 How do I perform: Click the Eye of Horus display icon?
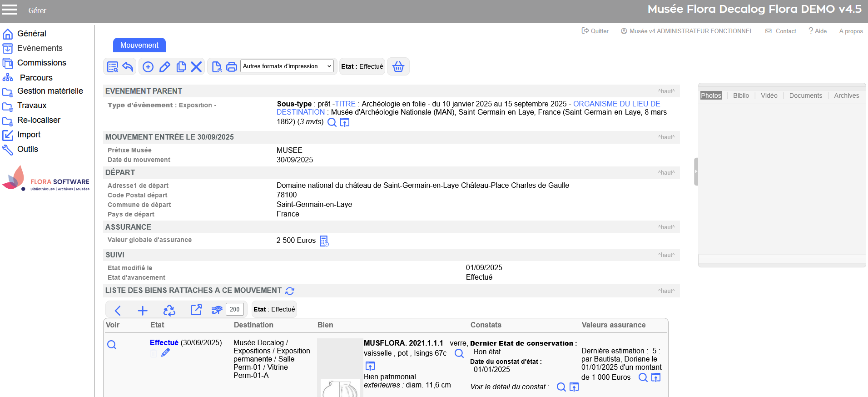point(217,310)
